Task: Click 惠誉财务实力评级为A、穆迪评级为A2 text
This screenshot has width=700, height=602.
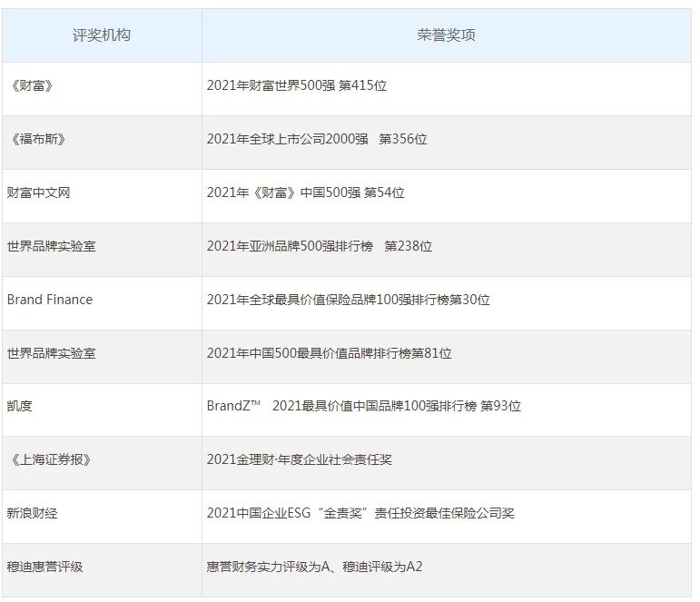Action: pyautogui.click(x=315, y=567)
